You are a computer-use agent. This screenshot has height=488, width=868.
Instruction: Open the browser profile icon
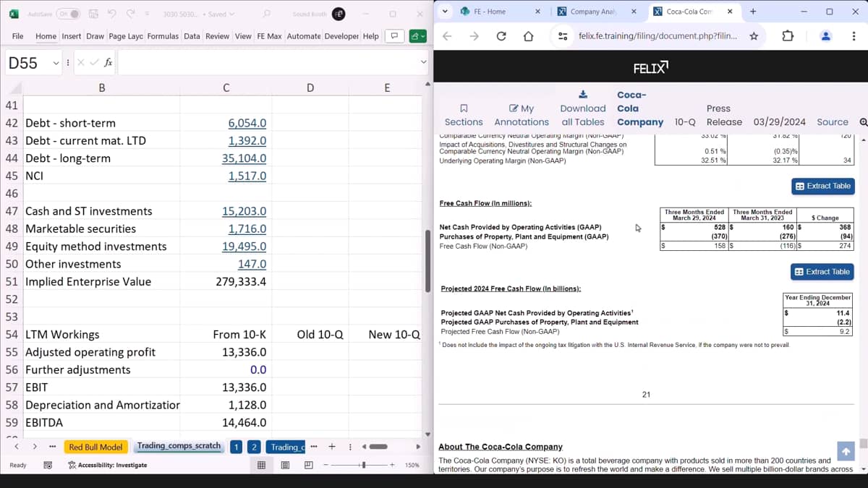point(827,36)
